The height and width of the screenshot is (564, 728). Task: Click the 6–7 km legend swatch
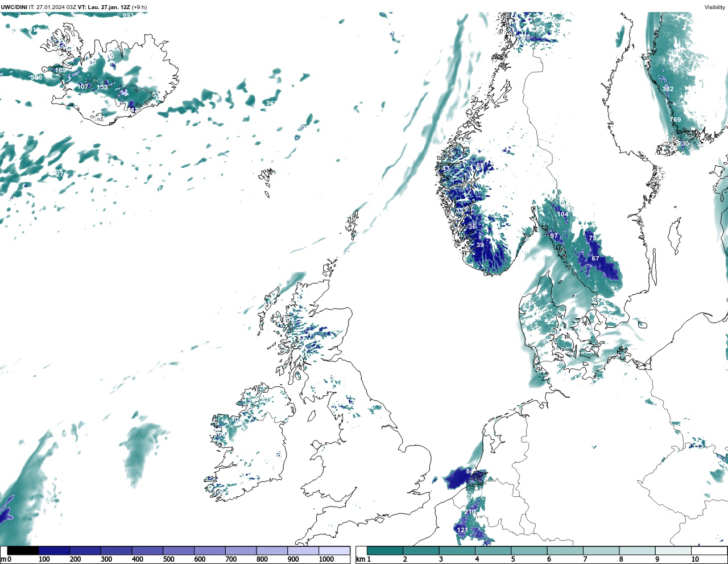tap(565, 551)
